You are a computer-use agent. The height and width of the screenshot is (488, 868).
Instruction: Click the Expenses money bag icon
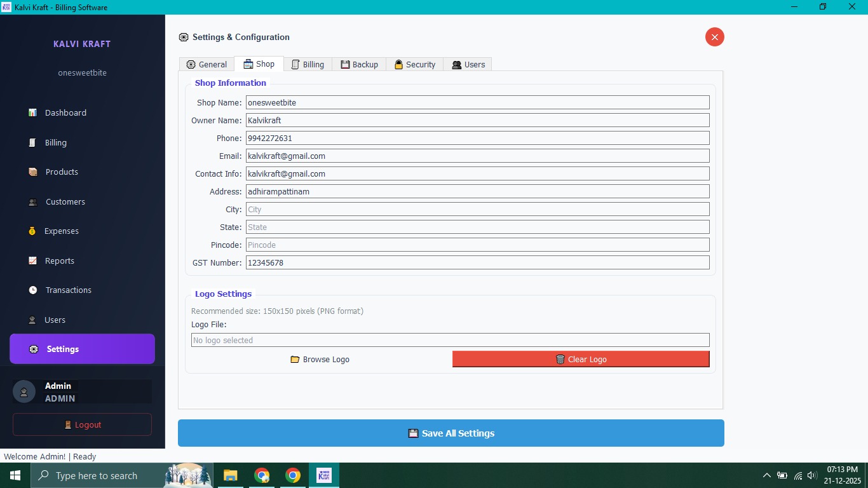[x=32, y=231]
